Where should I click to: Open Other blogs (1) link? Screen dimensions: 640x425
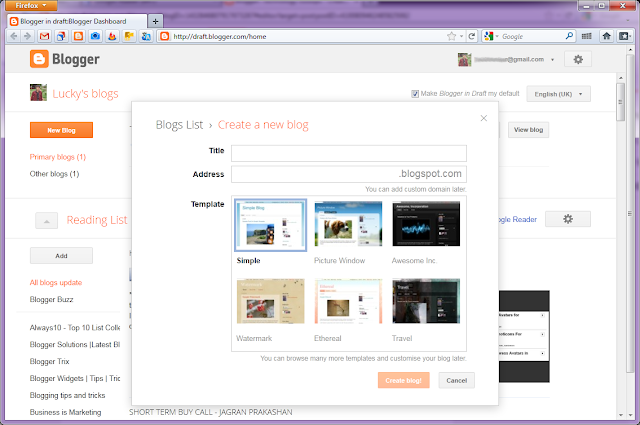coord(54,174)
